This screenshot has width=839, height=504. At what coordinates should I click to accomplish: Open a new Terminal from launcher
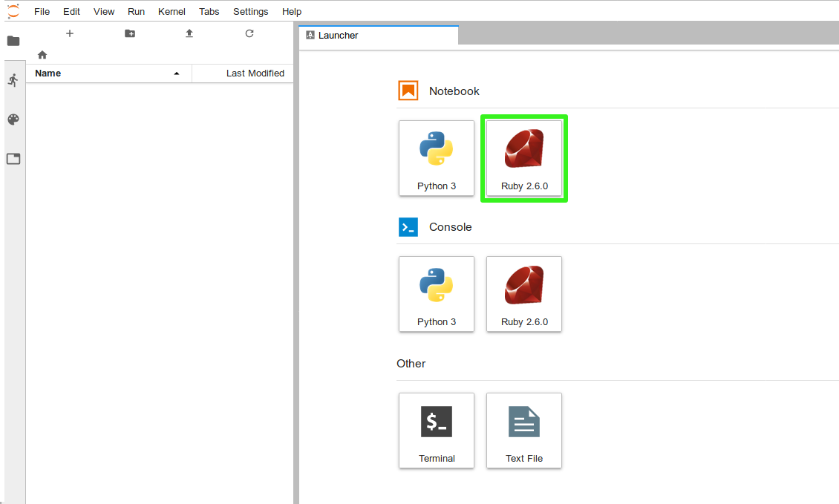(x=437, y=431)
